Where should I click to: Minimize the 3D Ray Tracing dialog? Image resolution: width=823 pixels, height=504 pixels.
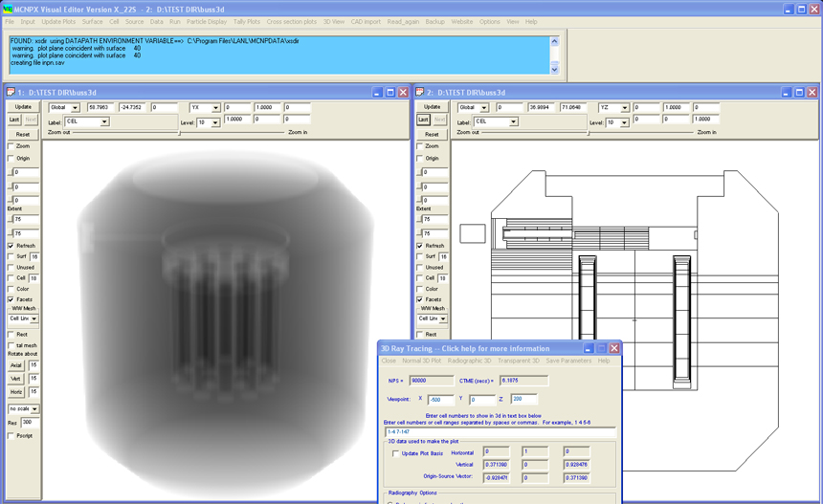(x=589, y=348)
